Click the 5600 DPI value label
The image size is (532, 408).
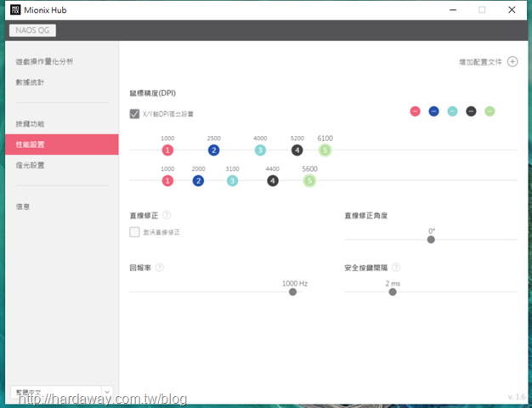coord(310,168)
